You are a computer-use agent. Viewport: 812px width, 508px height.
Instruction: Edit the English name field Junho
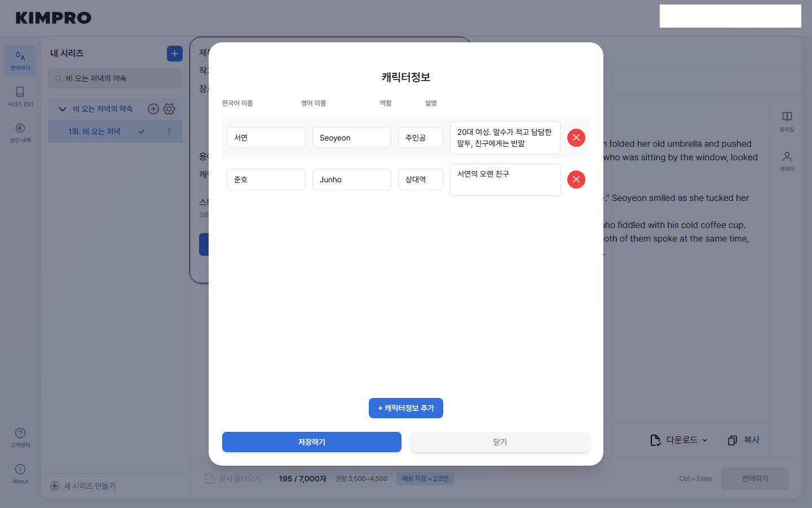(352, 179)
